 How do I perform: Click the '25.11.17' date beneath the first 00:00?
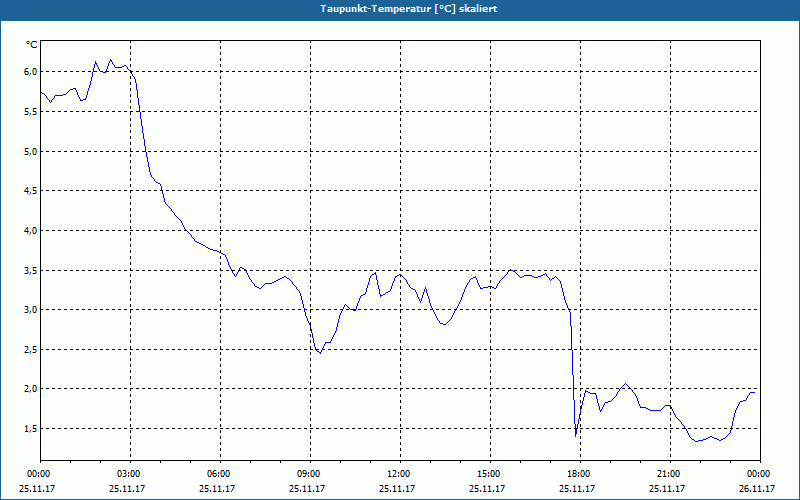point(37,488)
